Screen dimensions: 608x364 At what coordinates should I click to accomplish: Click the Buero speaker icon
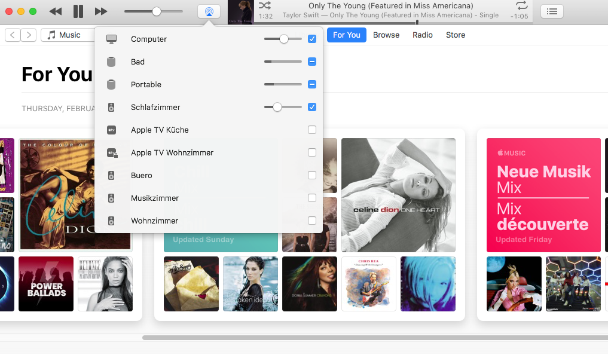(111, 175)
